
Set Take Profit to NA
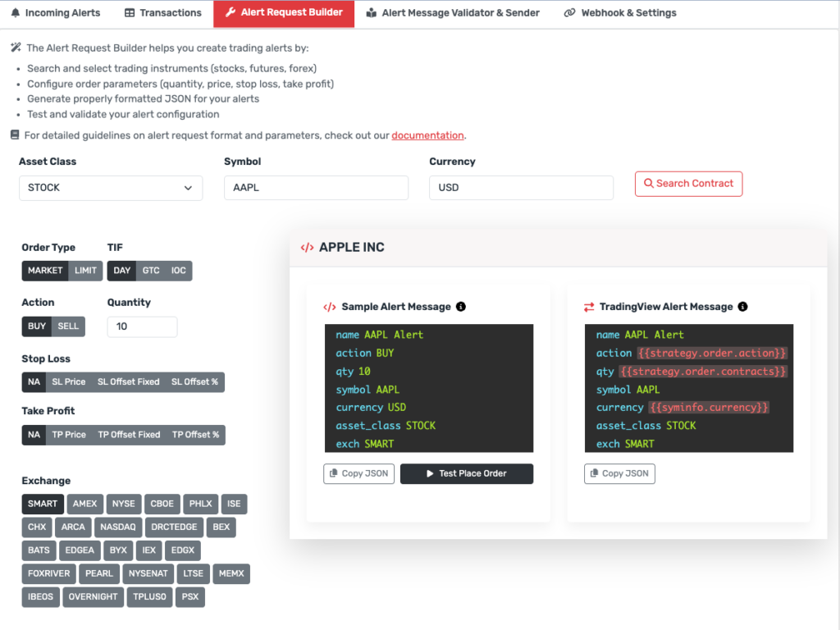pyautogui.click(x=34, y=435)
